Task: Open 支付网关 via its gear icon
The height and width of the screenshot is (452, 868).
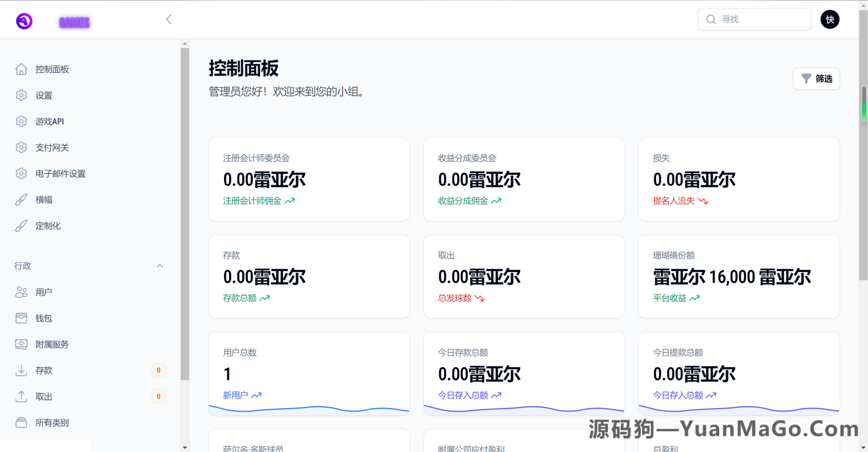Action: pos(21,147)
